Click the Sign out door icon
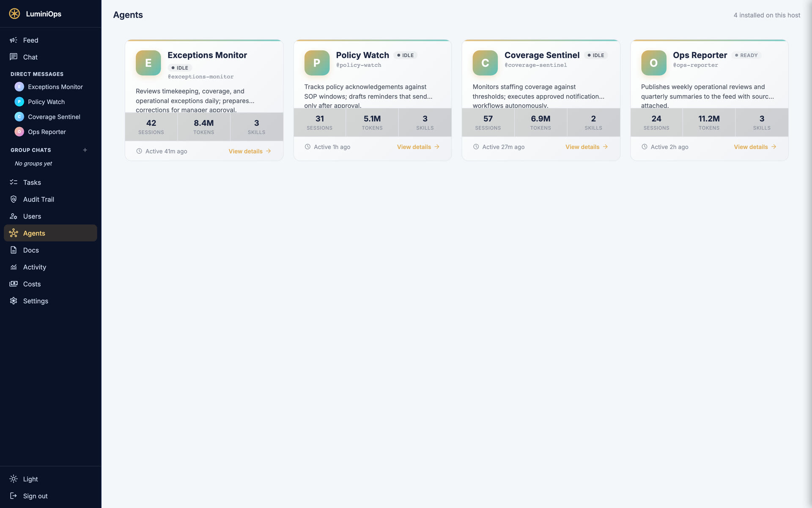 point(14,496)
